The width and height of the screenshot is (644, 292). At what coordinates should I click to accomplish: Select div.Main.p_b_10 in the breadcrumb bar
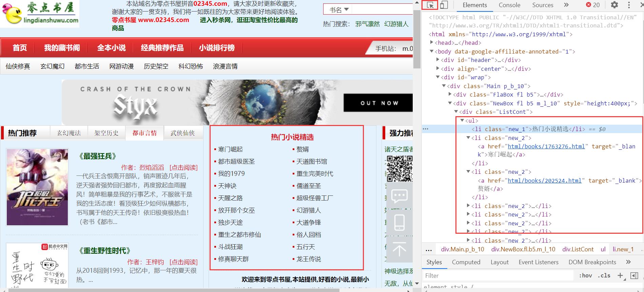tap(463, 249)
